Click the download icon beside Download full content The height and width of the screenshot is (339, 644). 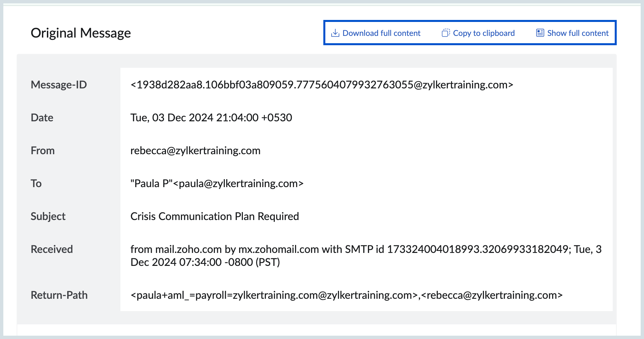tap(335, 33)
